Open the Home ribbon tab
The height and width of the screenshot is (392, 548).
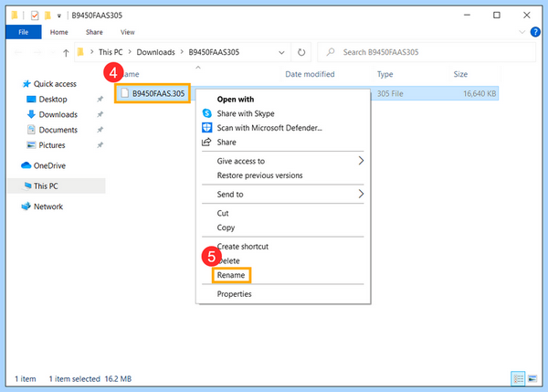(x=59, y=32)
